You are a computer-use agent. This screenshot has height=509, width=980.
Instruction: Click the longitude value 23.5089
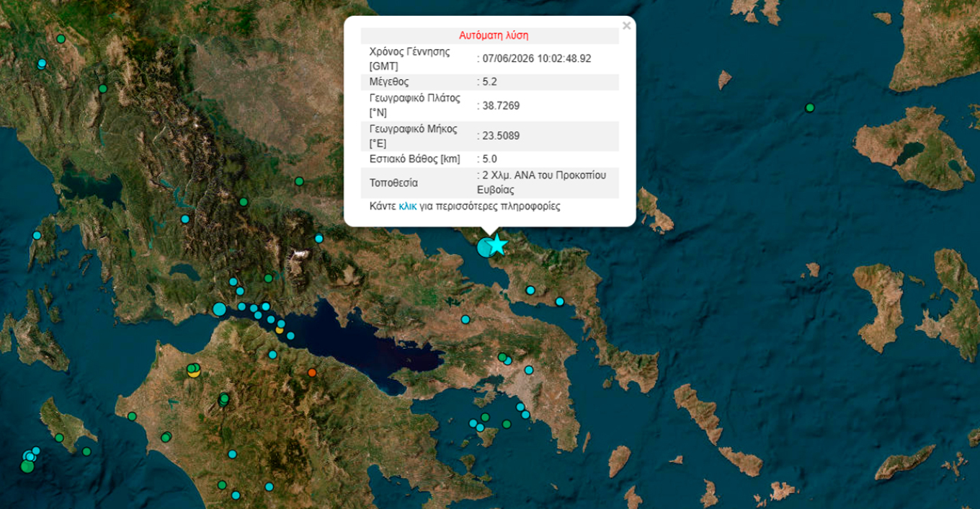coord(501,136)
